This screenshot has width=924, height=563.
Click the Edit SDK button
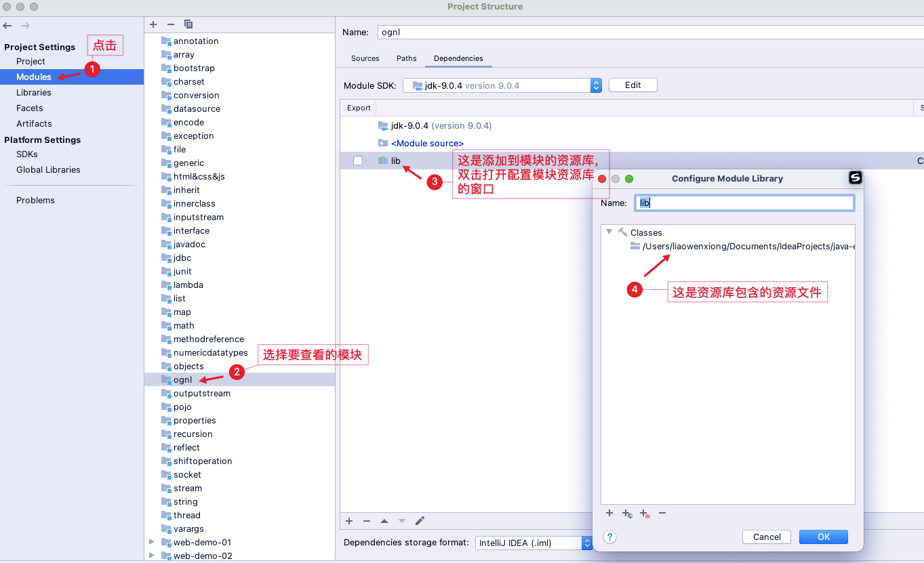[633, 85]
